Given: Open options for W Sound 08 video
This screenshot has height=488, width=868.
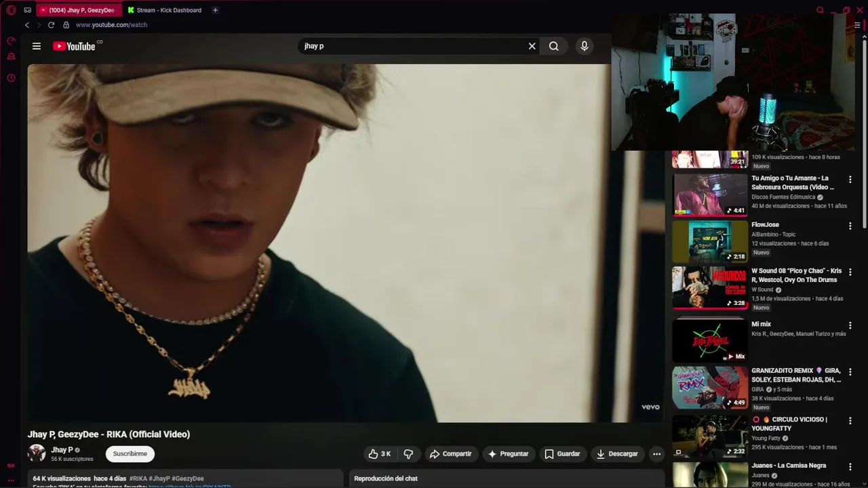Looking at the screenshot, I should coord(850,272).
